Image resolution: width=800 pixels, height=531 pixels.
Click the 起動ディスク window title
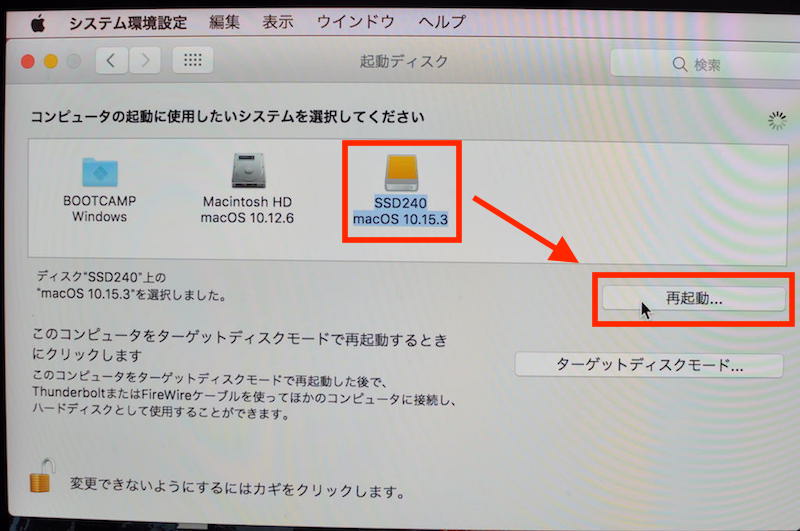tap(404, 62)
